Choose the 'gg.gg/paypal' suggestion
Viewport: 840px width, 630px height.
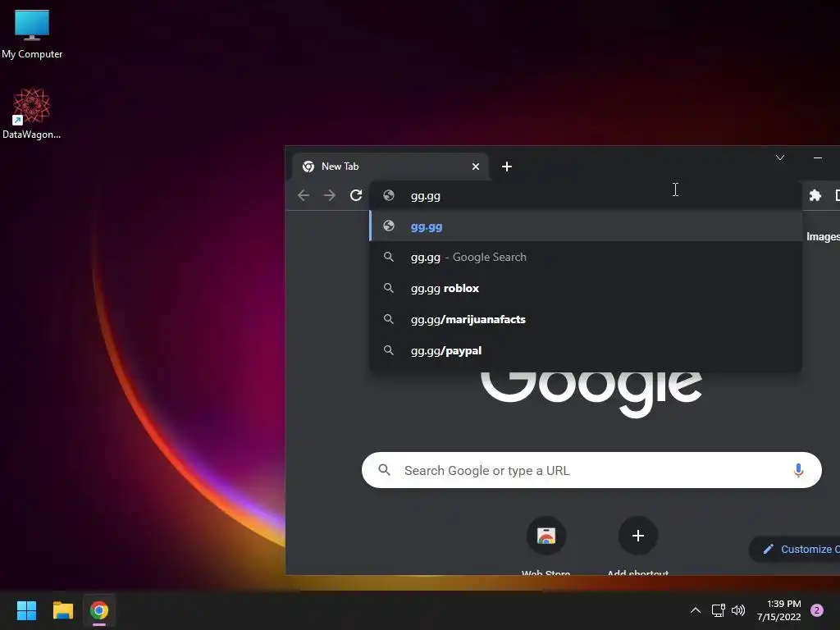[586, 350]
